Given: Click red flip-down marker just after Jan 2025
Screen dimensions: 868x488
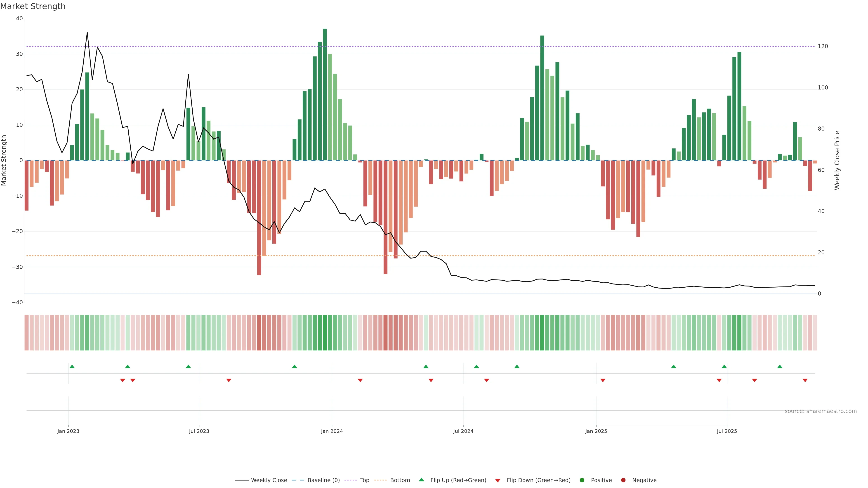Looking at the screenshot, I should (x=603, y=380).
